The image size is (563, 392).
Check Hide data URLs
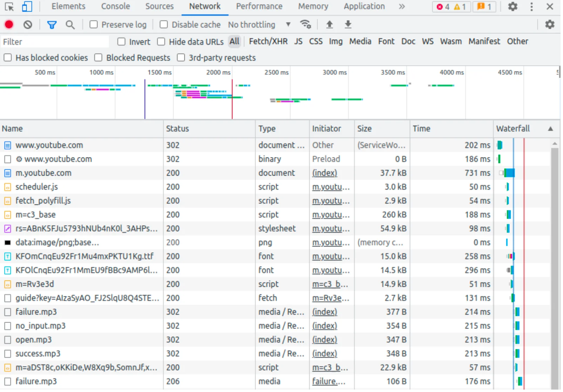point(161,42)
